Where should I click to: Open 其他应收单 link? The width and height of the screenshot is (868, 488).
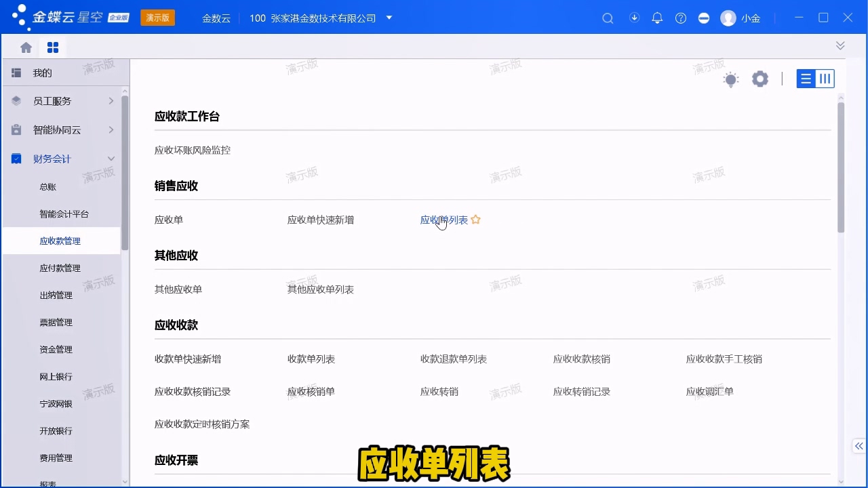[178, 289]
